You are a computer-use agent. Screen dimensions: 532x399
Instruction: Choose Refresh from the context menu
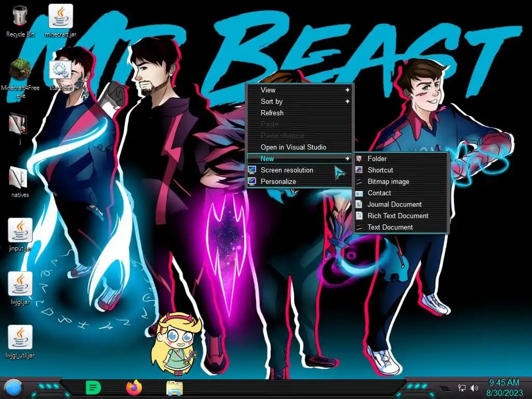300,113
